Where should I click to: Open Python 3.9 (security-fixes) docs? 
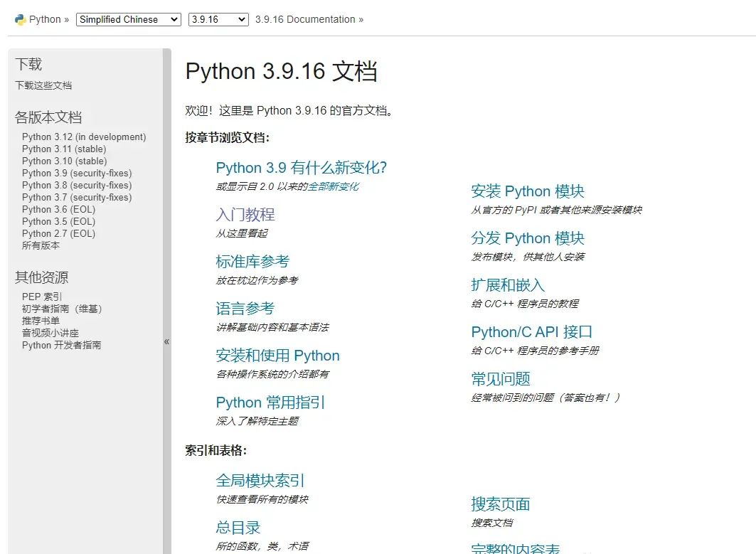77,173
